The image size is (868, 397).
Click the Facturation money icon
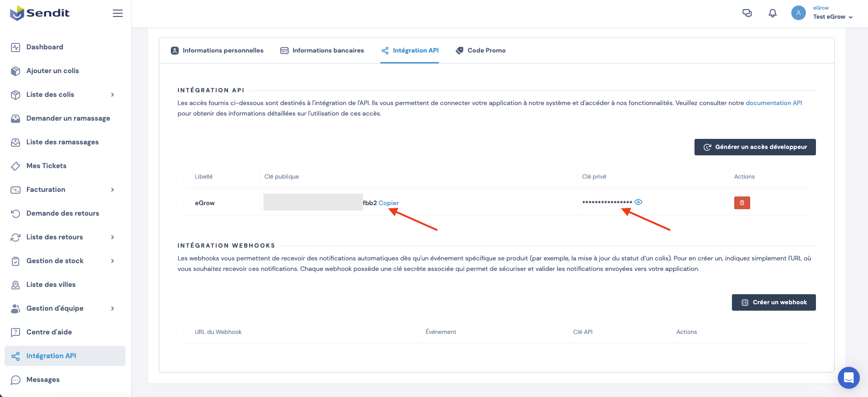click(16, 190)
